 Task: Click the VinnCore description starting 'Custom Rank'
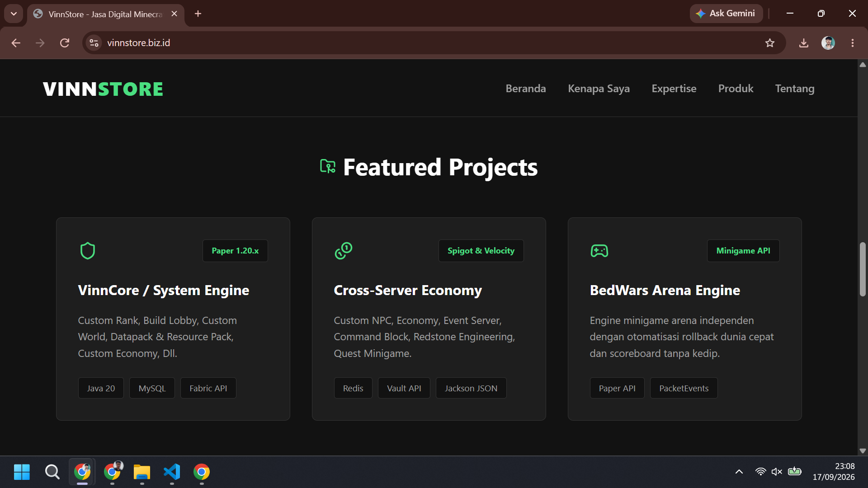tap(157, 337)
